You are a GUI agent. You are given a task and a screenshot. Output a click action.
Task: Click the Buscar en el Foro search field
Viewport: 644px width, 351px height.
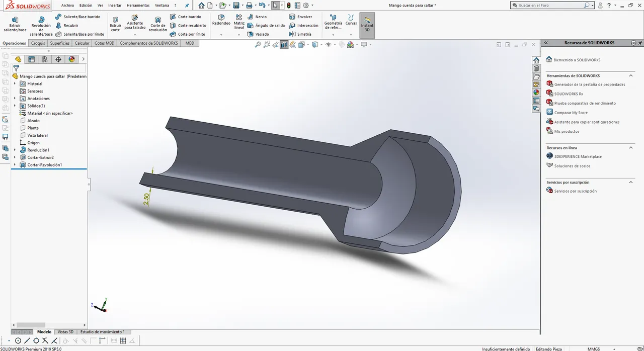(x=551, y=5)
